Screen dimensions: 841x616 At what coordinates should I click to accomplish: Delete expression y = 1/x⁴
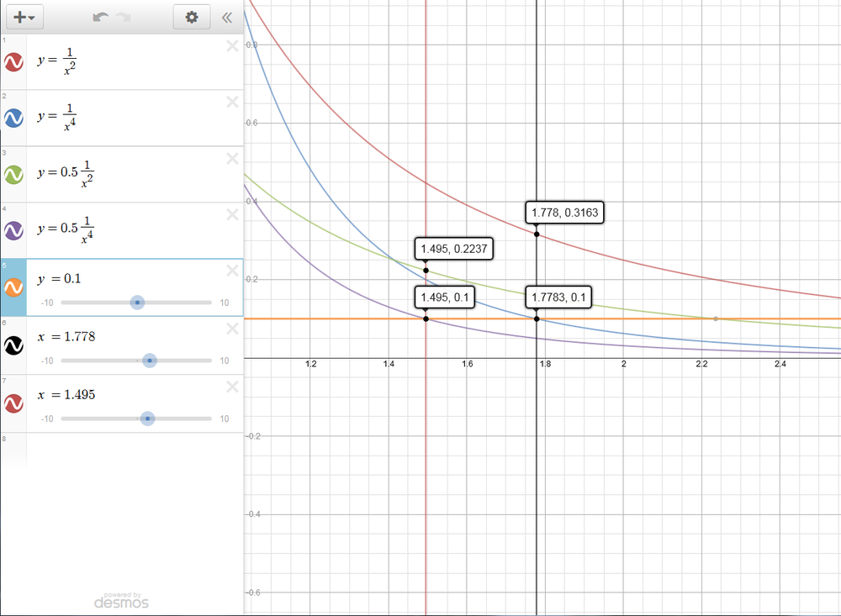(232, 102)
